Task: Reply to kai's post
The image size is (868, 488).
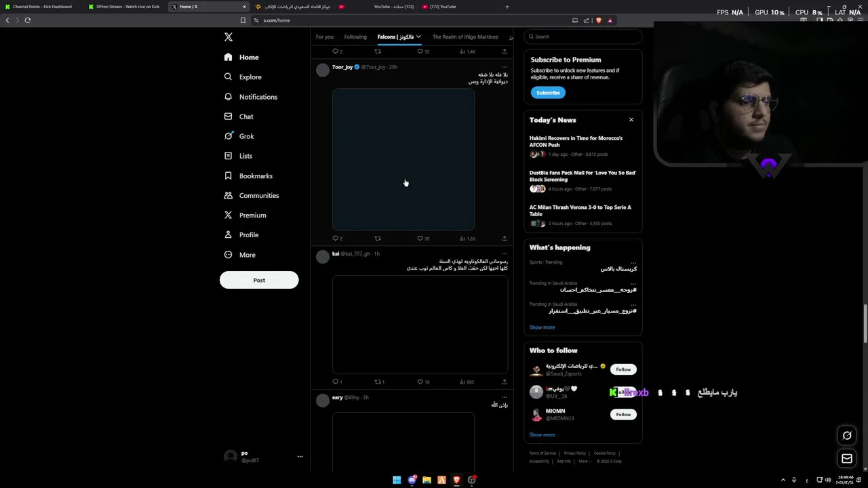Action: 337,382
